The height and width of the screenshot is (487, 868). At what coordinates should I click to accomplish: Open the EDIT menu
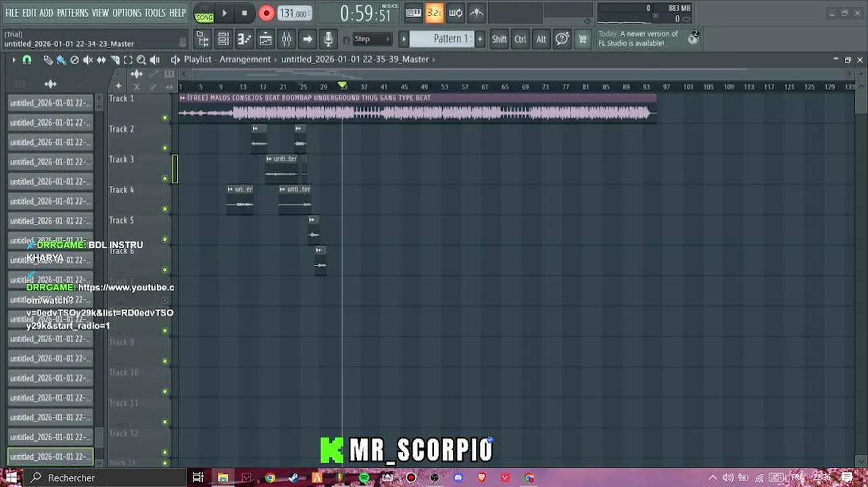tap(29, 13)
